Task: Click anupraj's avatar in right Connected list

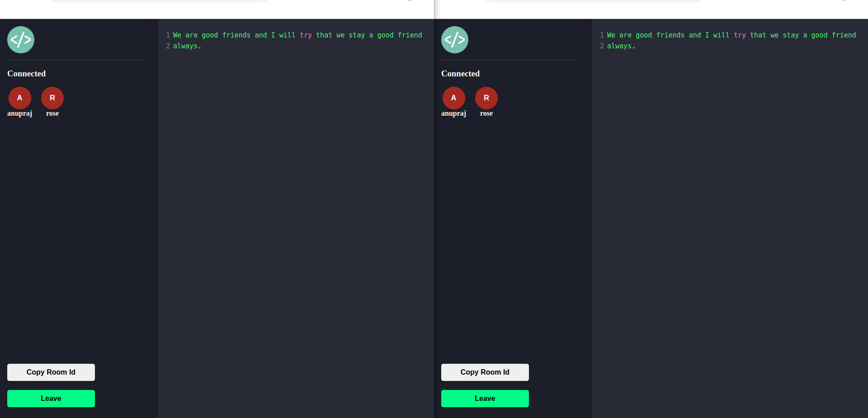Action: pos(453,98)
